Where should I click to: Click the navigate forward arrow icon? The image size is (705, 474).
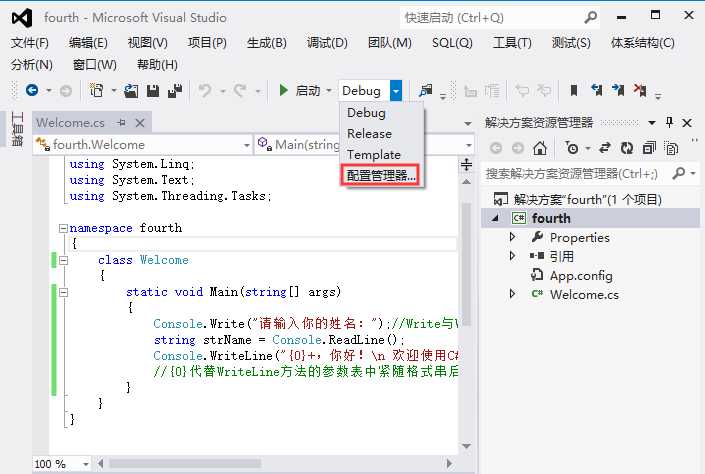point(66,91)
